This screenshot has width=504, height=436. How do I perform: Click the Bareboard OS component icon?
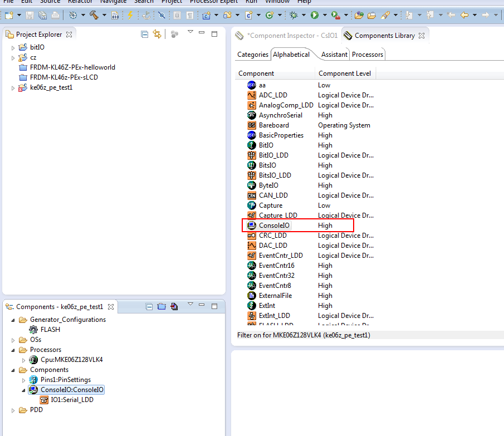252,125
